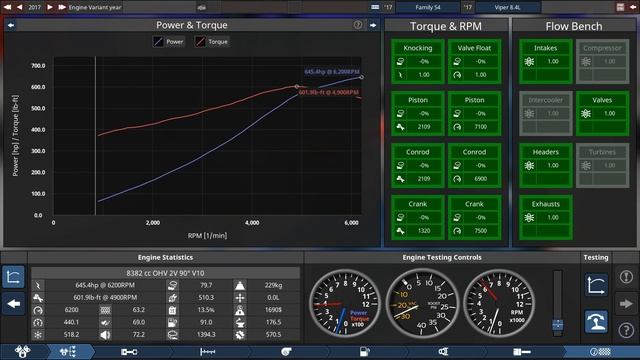Go to next graph with right arrow
Image resolution: width=640 pixels, height=360 pixels.
coord(373,25)
